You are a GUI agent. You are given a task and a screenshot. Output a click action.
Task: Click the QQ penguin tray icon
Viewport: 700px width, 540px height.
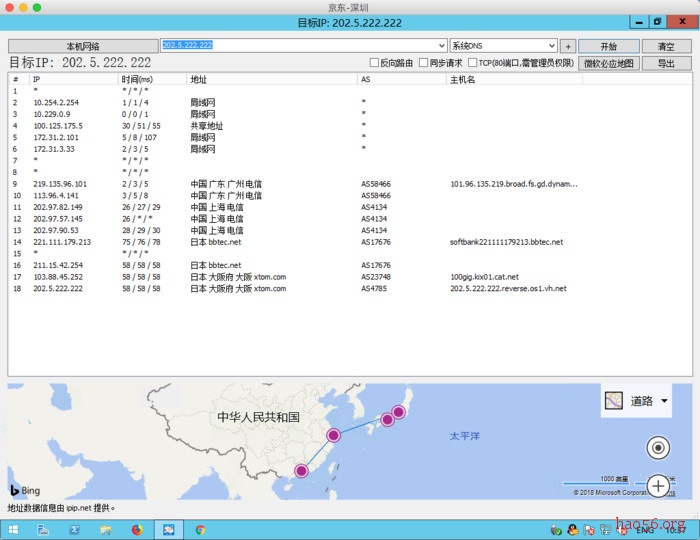[572, 530]
